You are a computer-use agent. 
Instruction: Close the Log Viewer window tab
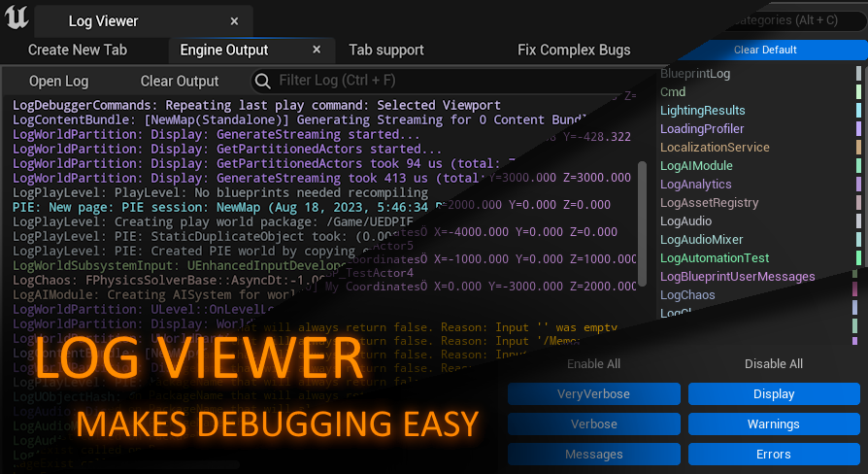tap(234, 21)
